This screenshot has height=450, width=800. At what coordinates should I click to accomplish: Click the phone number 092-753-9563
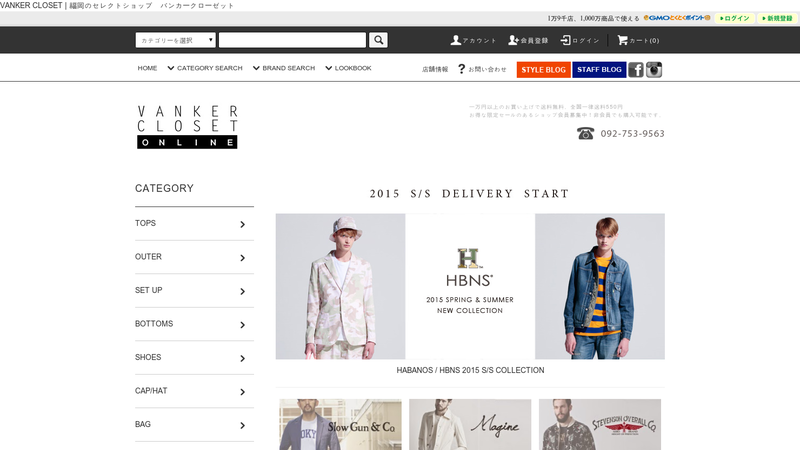(633, 134)
